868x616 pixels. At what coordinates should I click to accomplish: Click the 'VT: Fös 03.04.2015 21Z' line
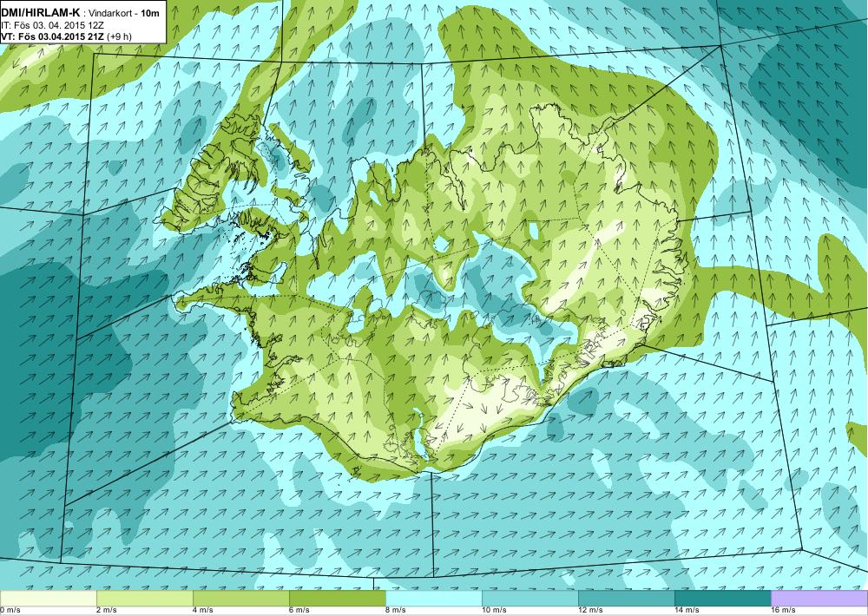(53, 37)
